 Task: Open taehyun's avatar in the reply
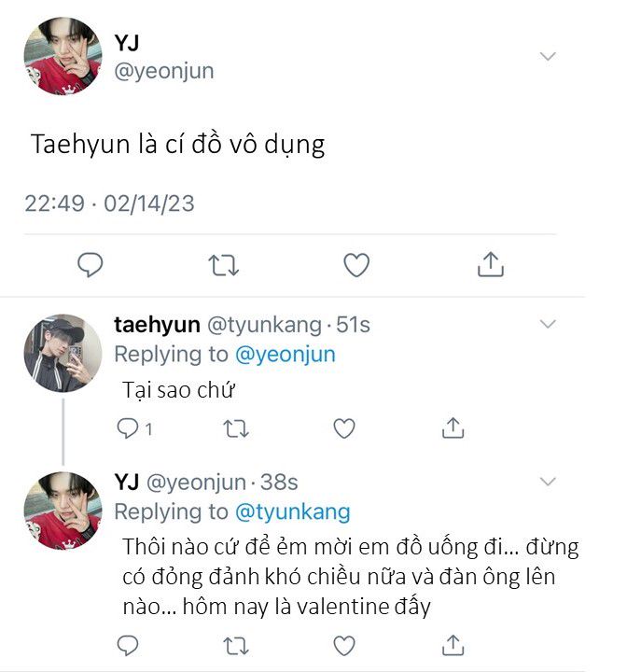pos(63,353)
